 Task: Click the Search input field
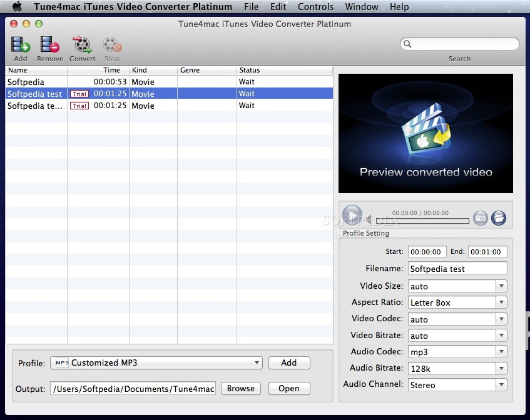pos(460,44)
